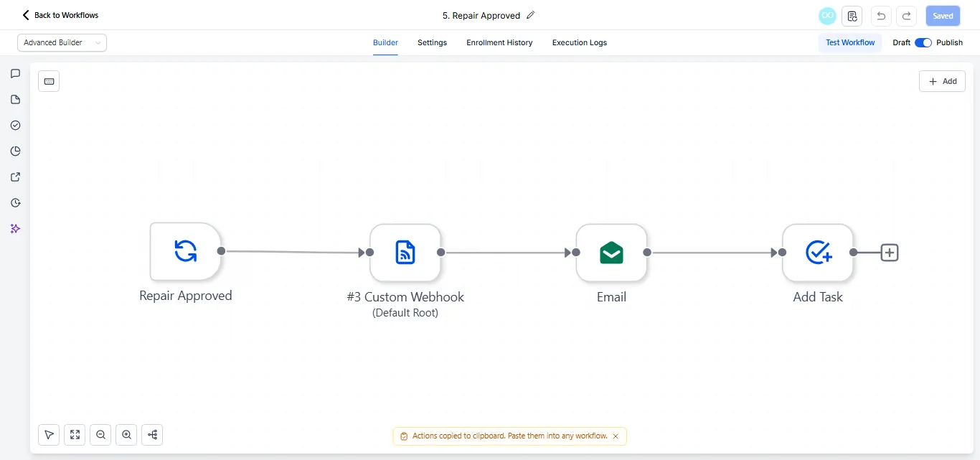Image resolution: width=980 pixels, height=460 pixels.
Task: Select the Custom Webhook node
Action: click(405, 253)
